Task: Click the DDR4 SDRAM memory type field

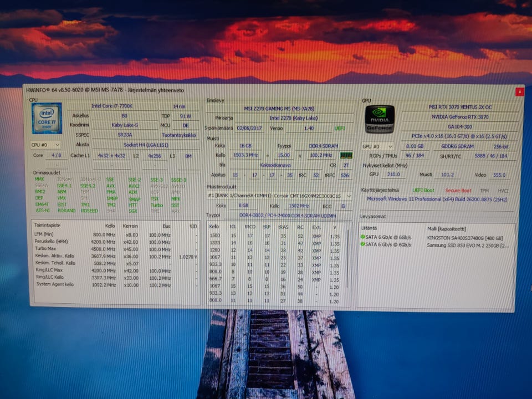Action: [x=323, y=146]
